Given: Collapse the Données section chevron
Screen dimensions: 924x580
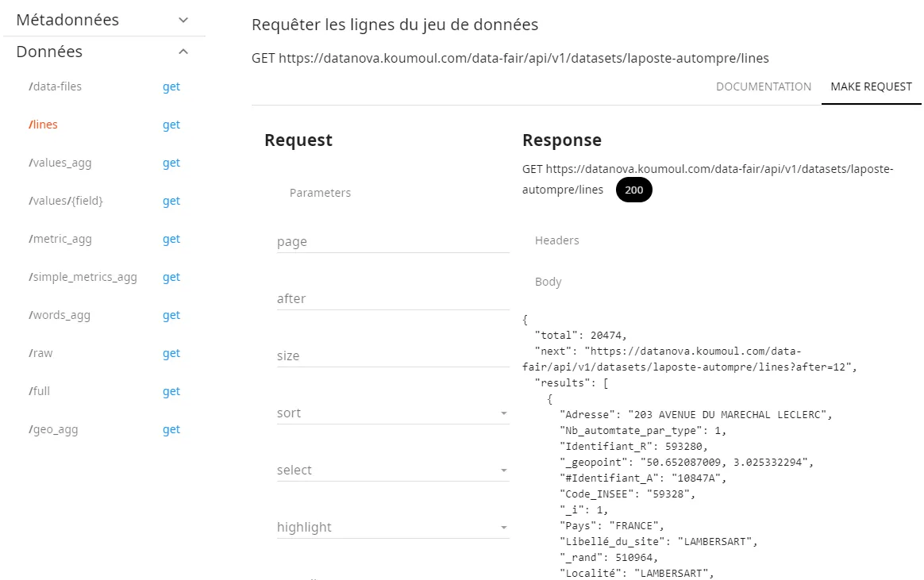Looking at the screenshot, I should click(183, 52).
